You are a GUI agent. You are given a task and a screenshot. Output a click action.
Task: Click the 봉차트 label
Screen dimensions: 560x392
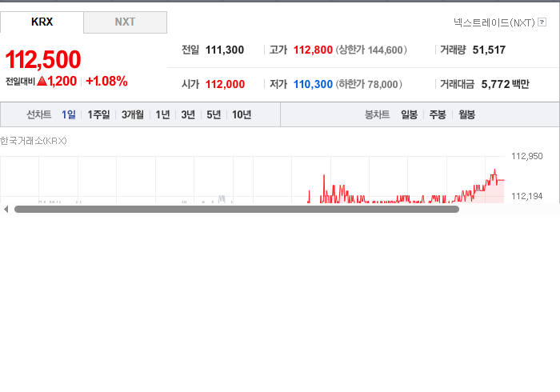377,114
